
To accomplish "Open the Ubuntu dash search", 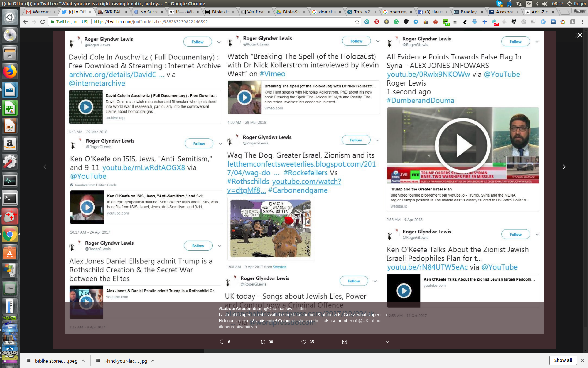I will coord(10,17).
